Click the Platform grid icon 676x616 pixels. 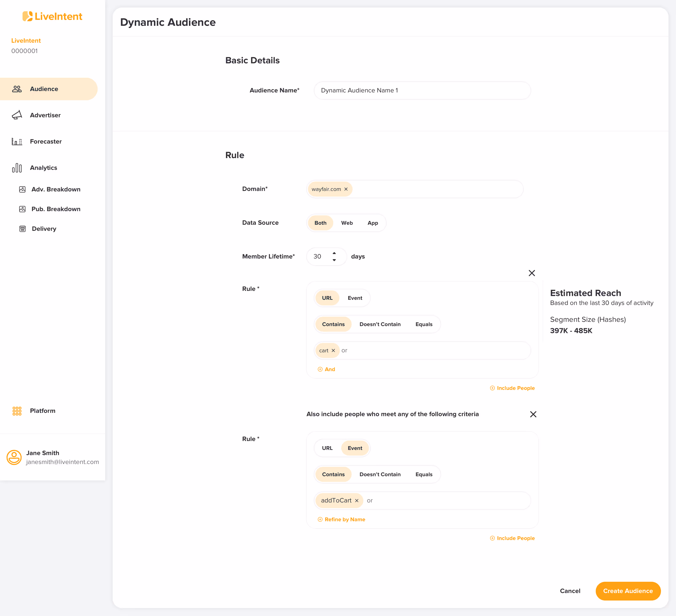click(17, 411)
